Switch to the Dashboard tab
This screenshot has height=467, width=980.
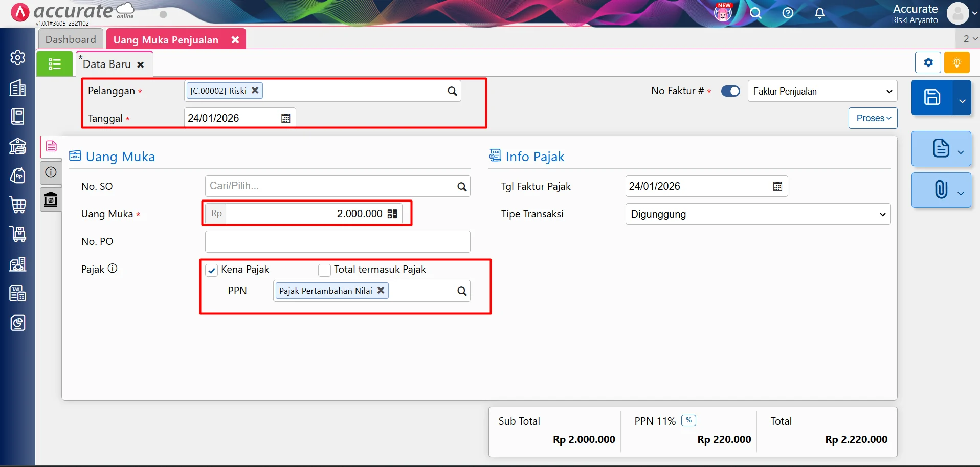pyautogui.click(x=71, y=39)
